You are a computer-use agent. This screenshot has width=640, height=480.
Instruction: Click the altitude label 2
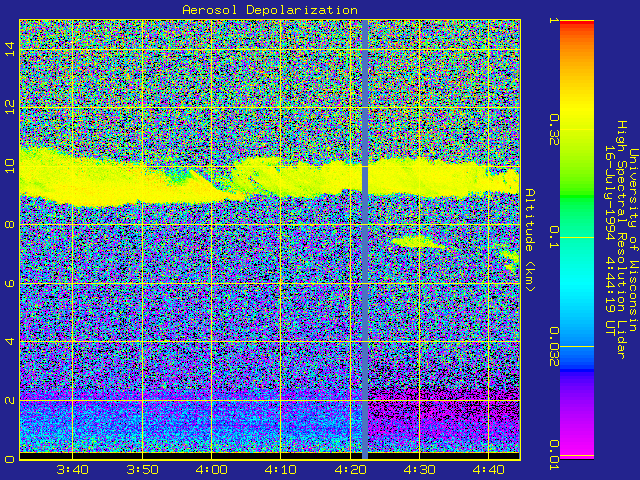(10, 400)
